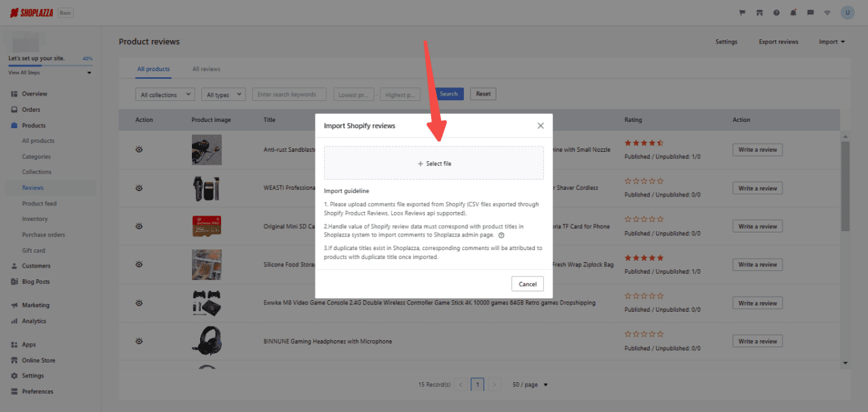Image resolution: width=868 pixels, height=412 pixels.
Task: Open the All collections dropdown
Action: pos(165,95)
